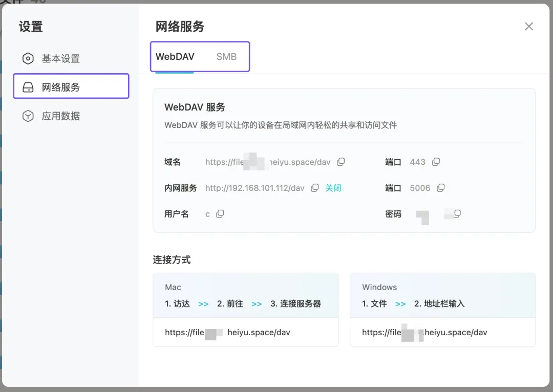Screen dimensions: 553x392
Task: Click Mac step 3. 连接服务器
Action: coord(295,303)
